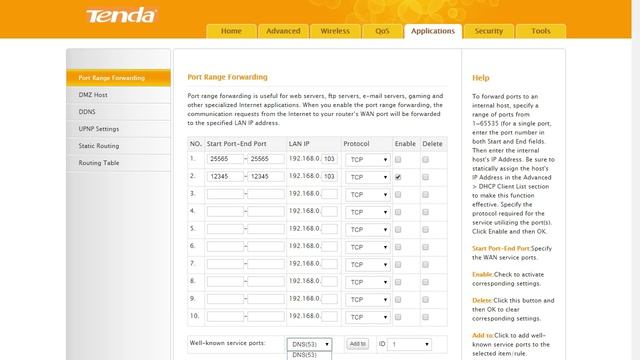
Task: Select Port Range Forwarding in sidebar
Action: tap(118, 78)
